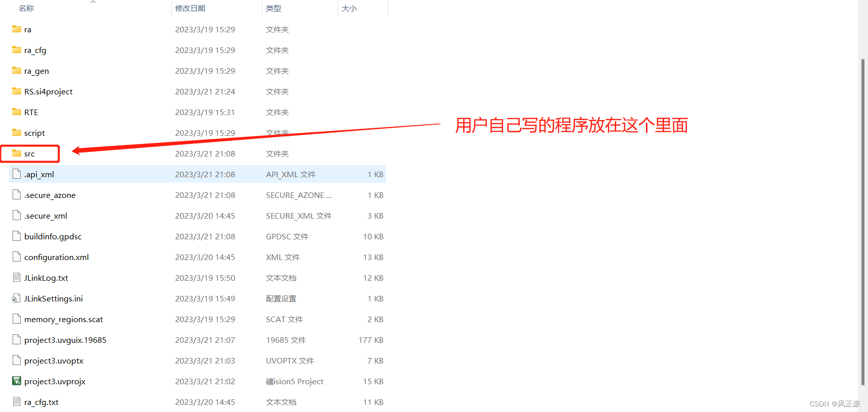Click the SECURE_XML 文件 type cell

[x=299, y=216]
